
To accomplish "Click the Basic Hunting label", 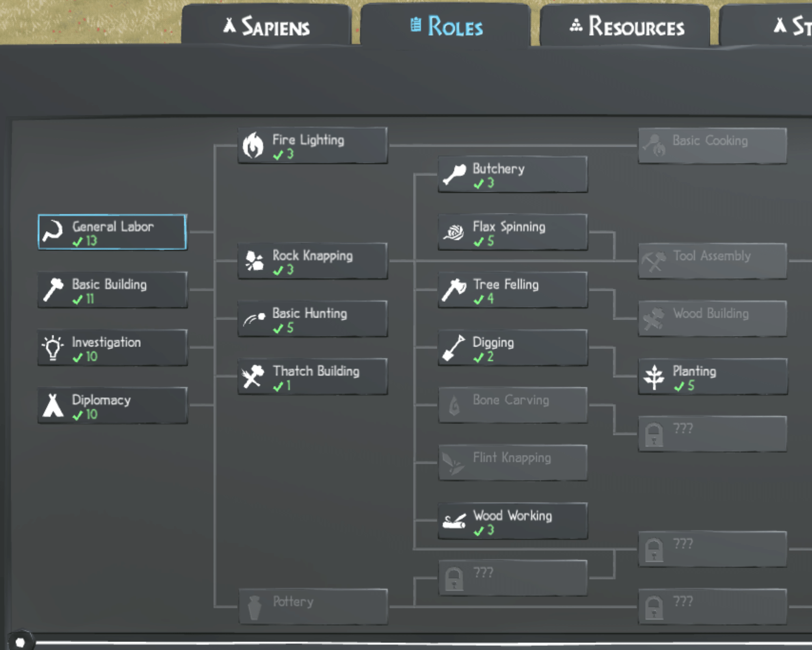I will click(x=310, y=313).
